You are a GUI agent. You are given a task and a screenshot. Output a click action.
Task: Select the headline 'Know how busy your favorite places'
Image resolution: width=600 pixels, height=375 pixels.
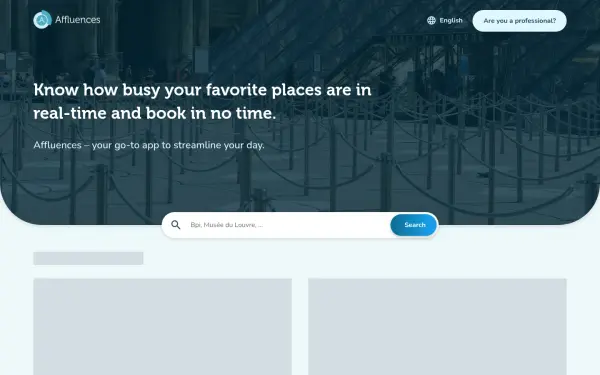pos(202,101)
